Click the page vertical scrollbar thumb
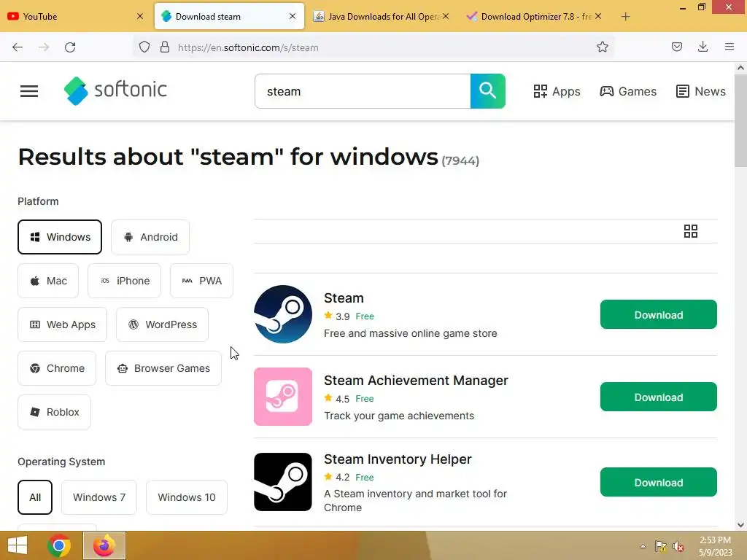Screen dimensions: 747x560 pos(740,120)
